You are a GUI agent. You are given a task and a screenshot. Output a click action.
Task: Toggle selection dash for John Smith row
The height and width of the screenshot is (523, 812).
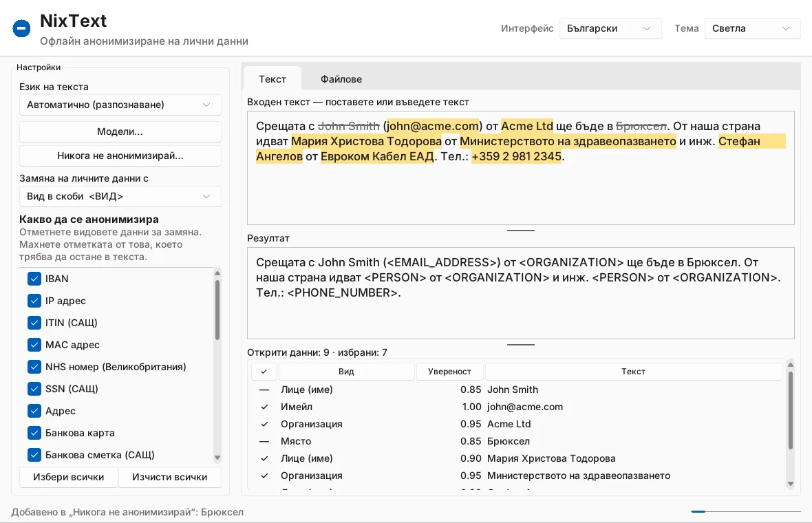point(264,389)
